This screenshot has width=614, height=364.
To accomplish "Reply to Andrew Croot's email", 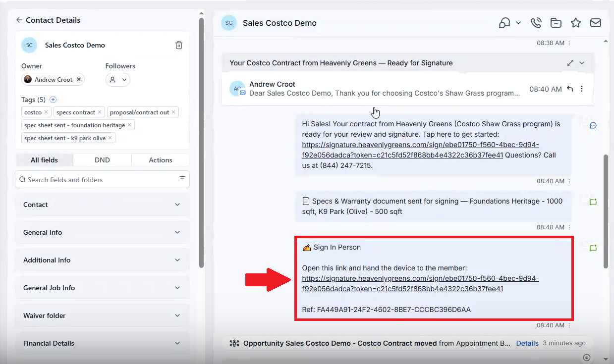I will [570, 89].
